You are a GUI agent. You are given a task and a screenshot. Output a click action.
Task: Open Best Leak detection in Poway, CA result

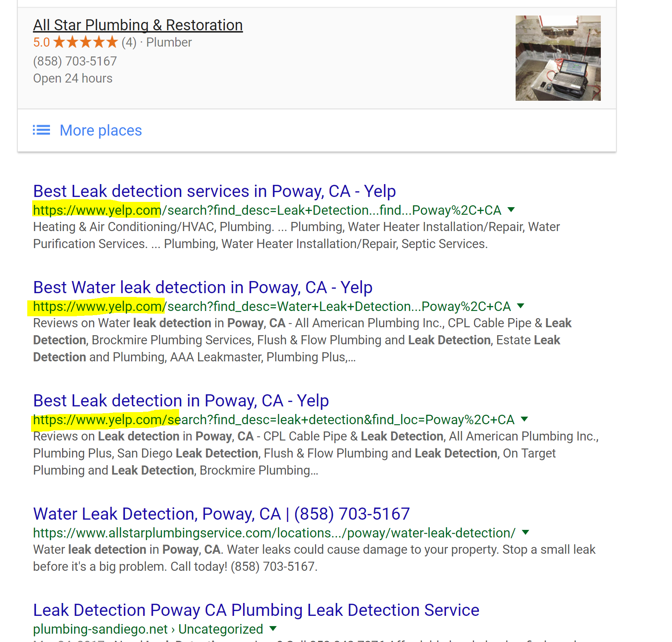click(181, 401)
